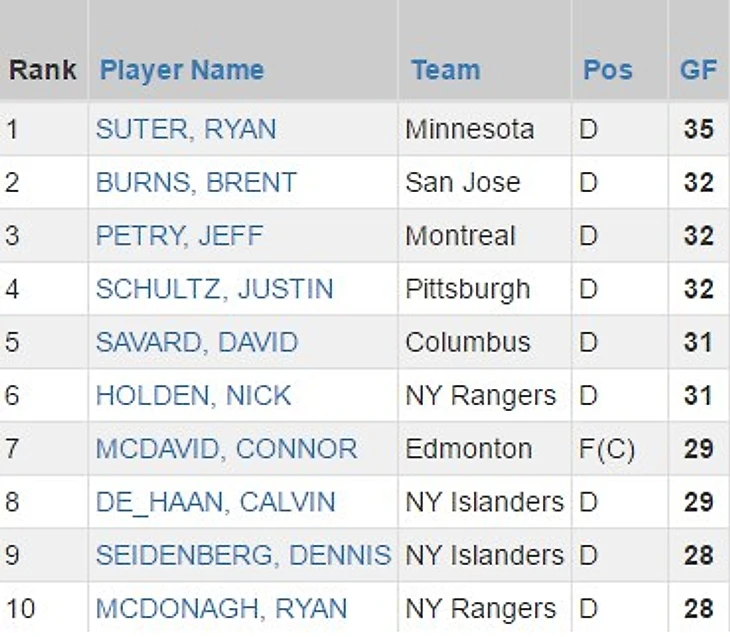Select MCDONAGH, RYAN player link
The image size is (730, 637).
tap(221, 608)
